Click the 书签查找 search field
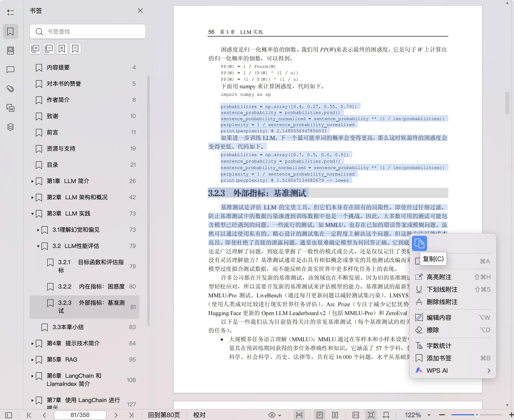This screenshot has height=420, width=514. (88, 31)
